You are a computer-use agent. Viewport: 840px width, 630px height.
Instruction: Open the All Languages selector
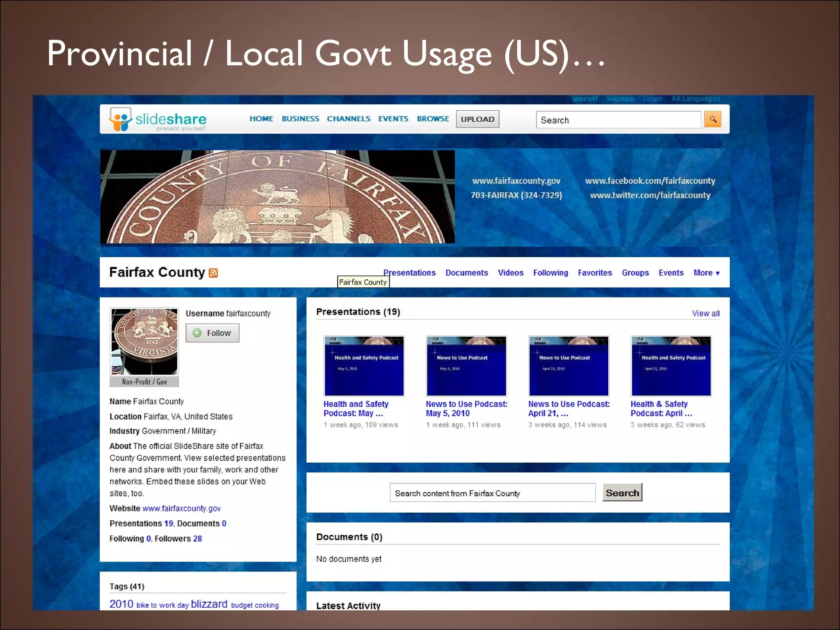pos(695,98)
